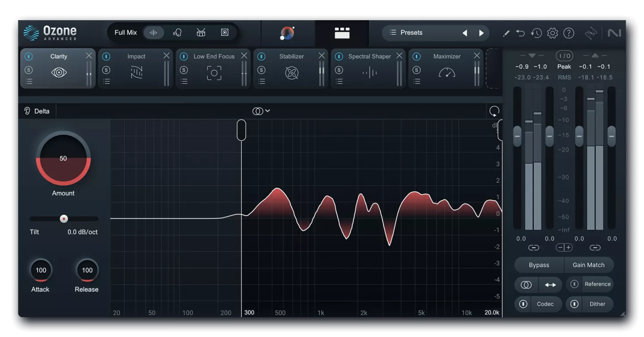Expand the stereo mode dropdown above the graph
This screenshot has width=644, height=337.
(x=261, y=111)
